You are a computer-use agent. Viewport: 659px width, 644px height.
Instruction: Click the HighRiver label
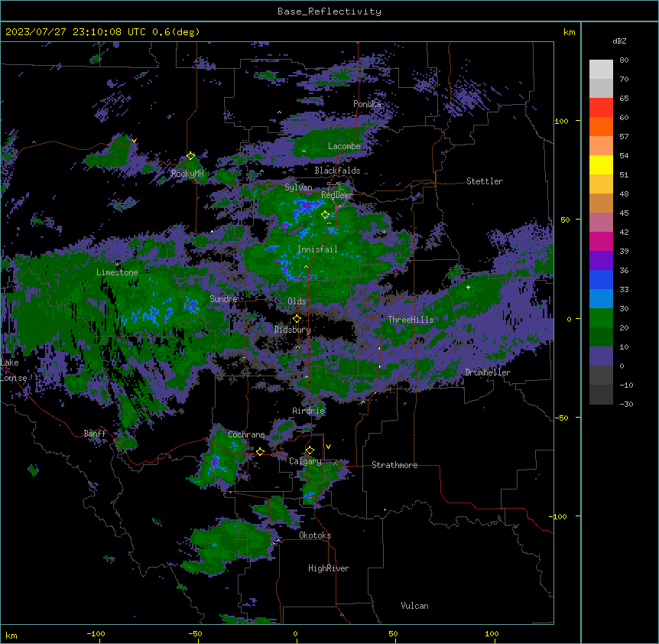pos(329,568)
